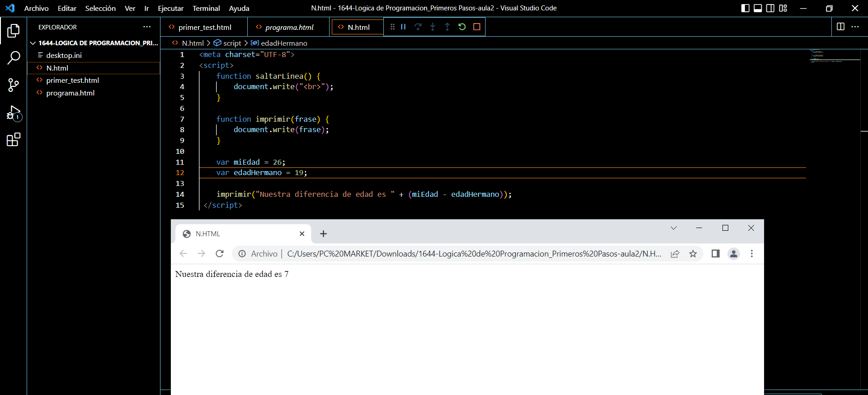Toggle the bottom panel layout
Image resolution: width=868 pixels, height=395 pixels.
[x=758, y=8]
